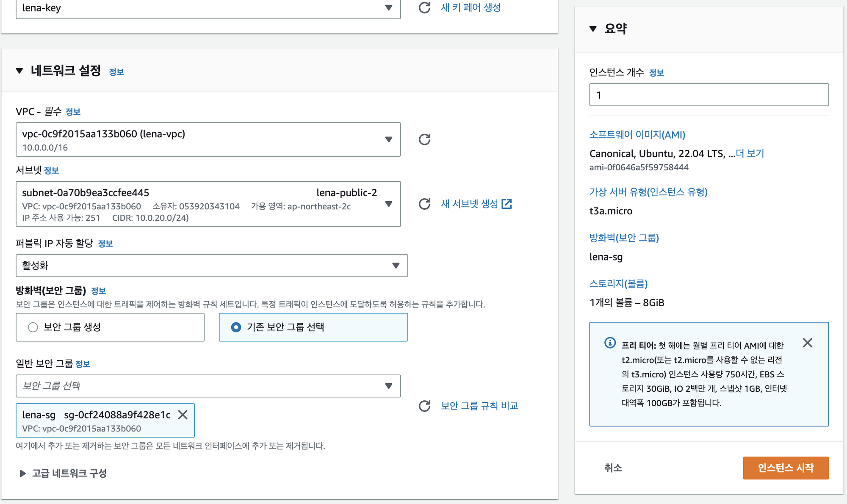This screenshot has height=504, width=847.
Task: Open the 보안 그룹 규칙 비교 link
Action: [479, 406]
